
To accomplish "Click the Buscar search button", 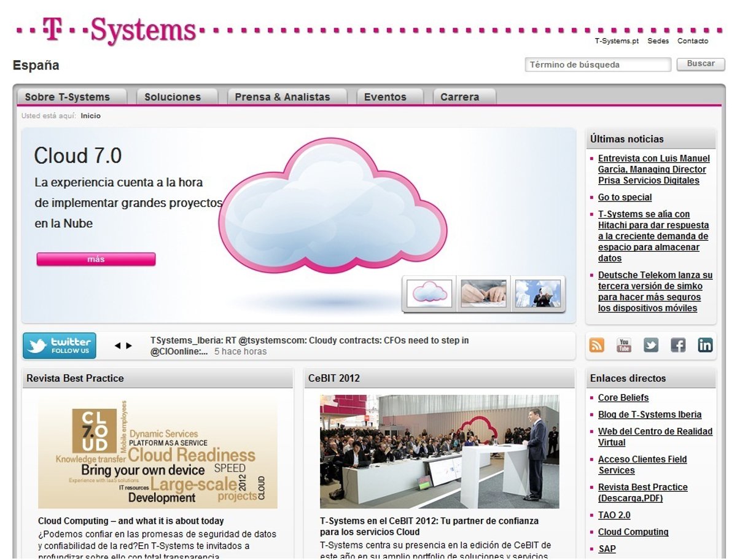I will pyautogui.click(x=700, y=64).
